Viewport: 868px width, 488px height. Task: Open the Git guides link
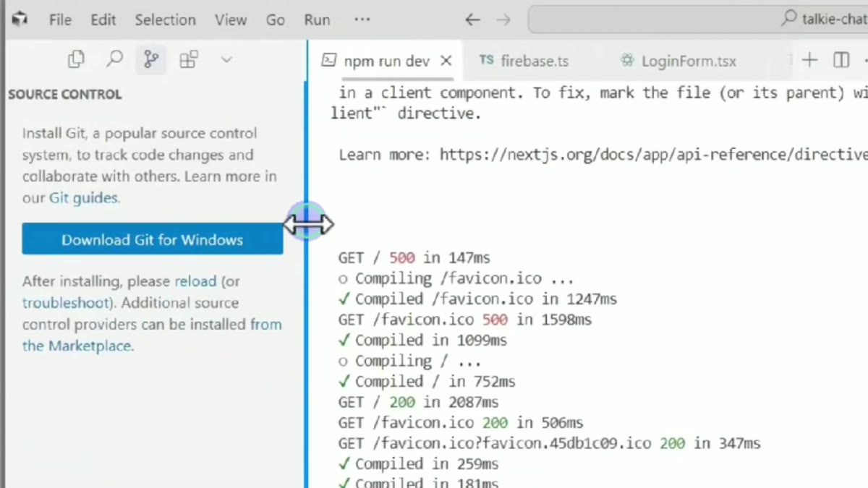click(x=82, y=197)
